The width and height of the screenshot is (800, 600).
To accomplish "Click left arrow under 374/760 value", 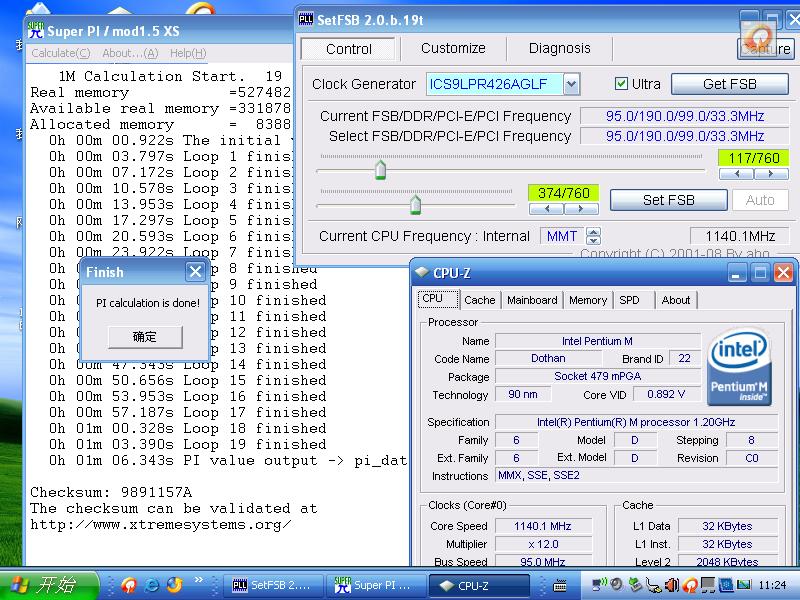I will click(546, 209).
